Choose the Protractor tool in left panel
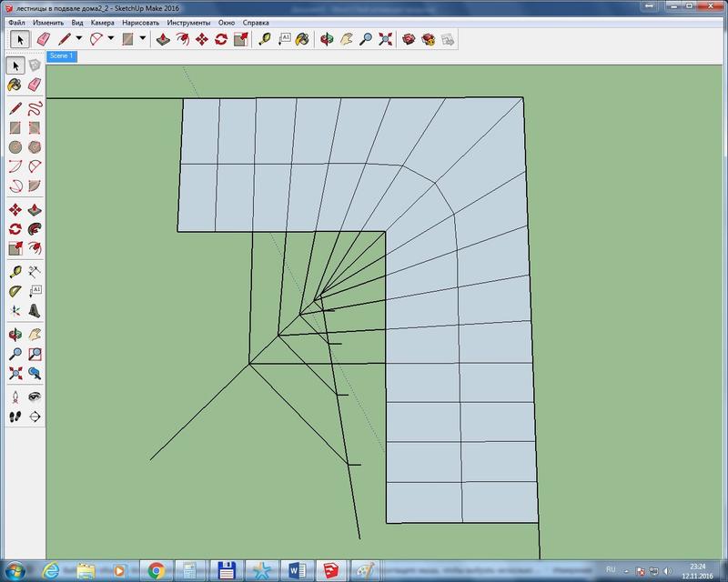The image size is (728, 582). click(15, 291)
